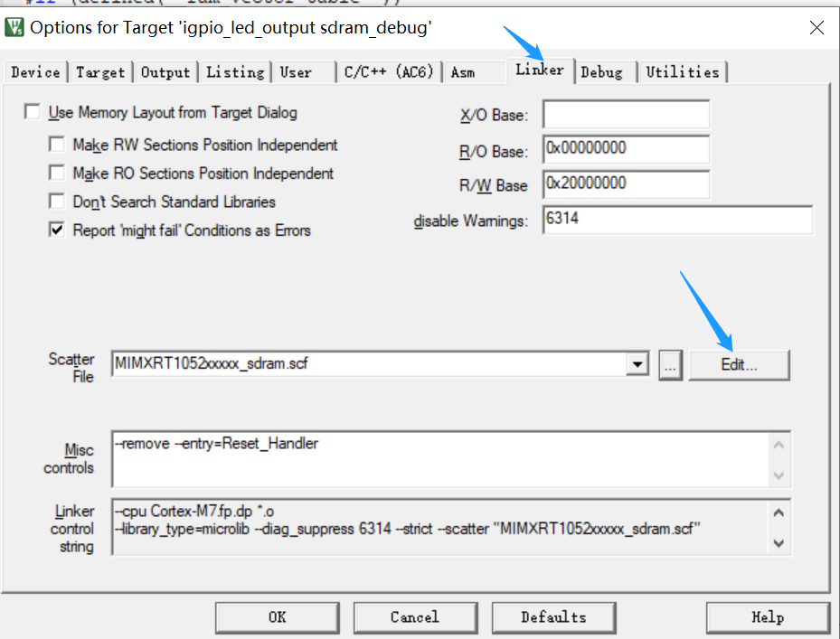Switch to the Debug tab
The width and height of the screenshot is (840, 639).
tap(601, 72)
